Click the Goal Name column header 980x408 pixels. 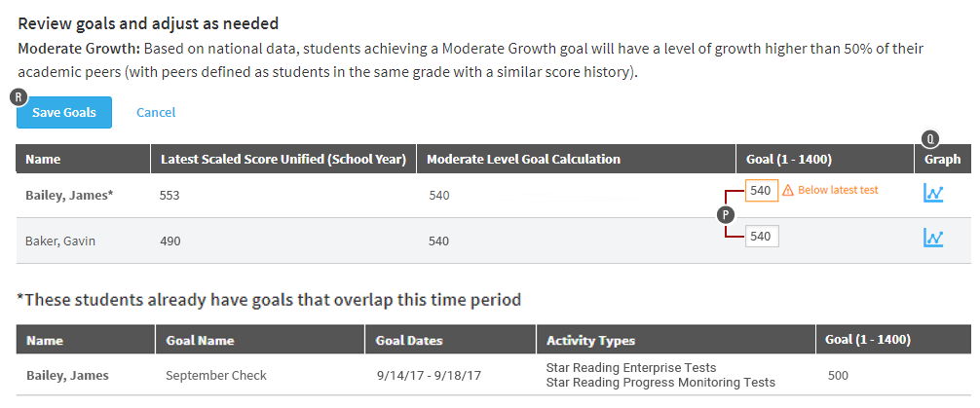point(199,341)
